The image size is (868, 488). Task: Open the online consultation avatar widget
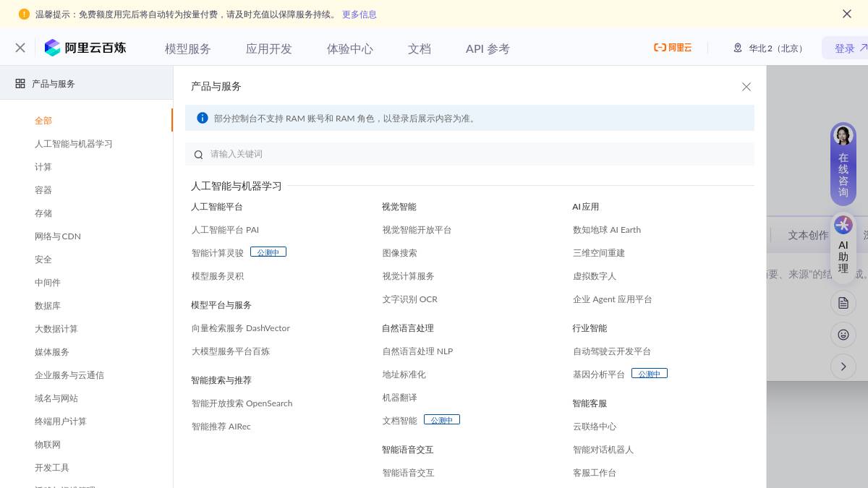843,163
